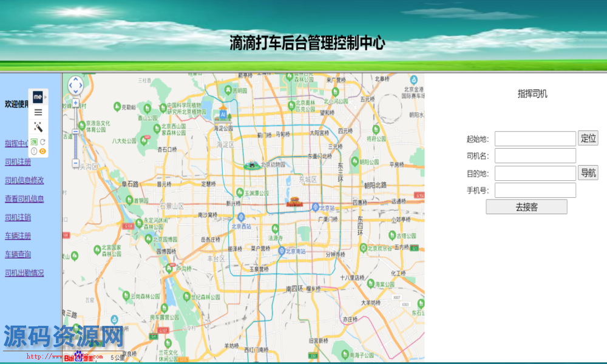Image resolution: width=607 pixels, height=364 pixels.
Task: Click the 颐和园 tower landmark icon
Action: (223, 113)
